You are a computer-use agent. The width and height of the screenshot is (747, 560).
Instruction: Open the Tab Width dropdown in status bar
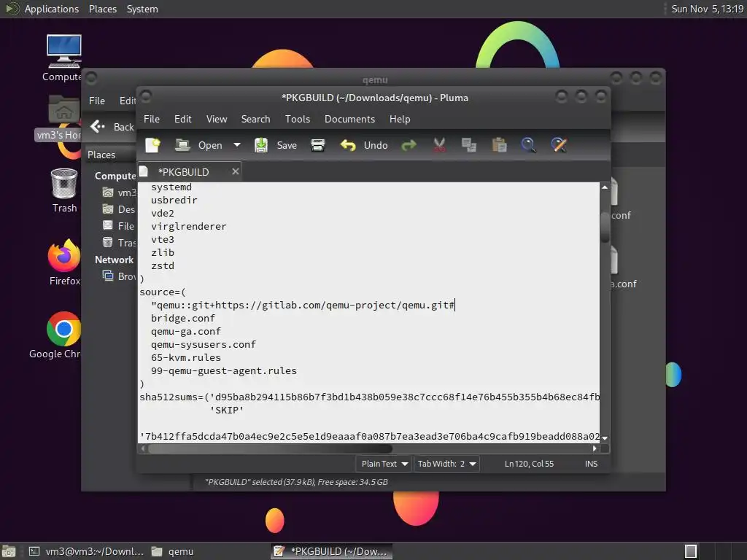point(446,464)
